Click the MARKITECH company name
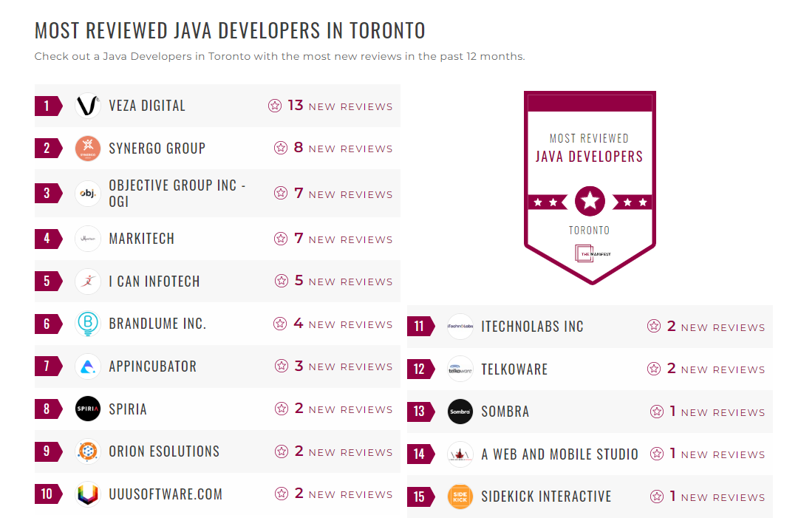The image size is (801, 532). pos(143,238)
